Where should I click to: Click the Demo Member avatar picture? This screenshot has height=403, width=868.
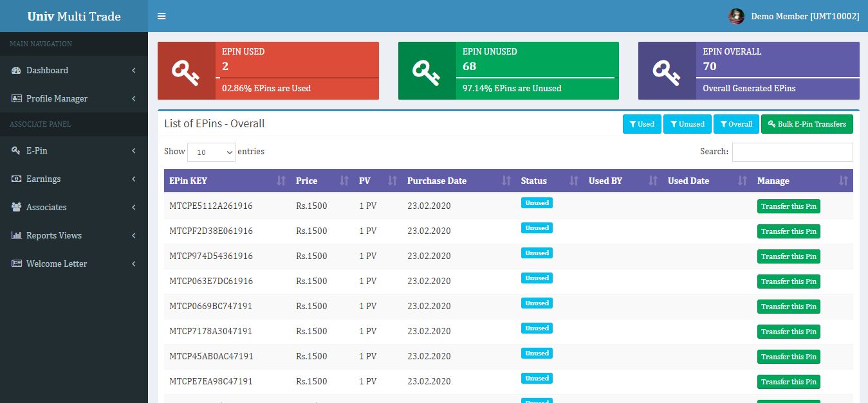pyautogui.click(x=736, y=16)
